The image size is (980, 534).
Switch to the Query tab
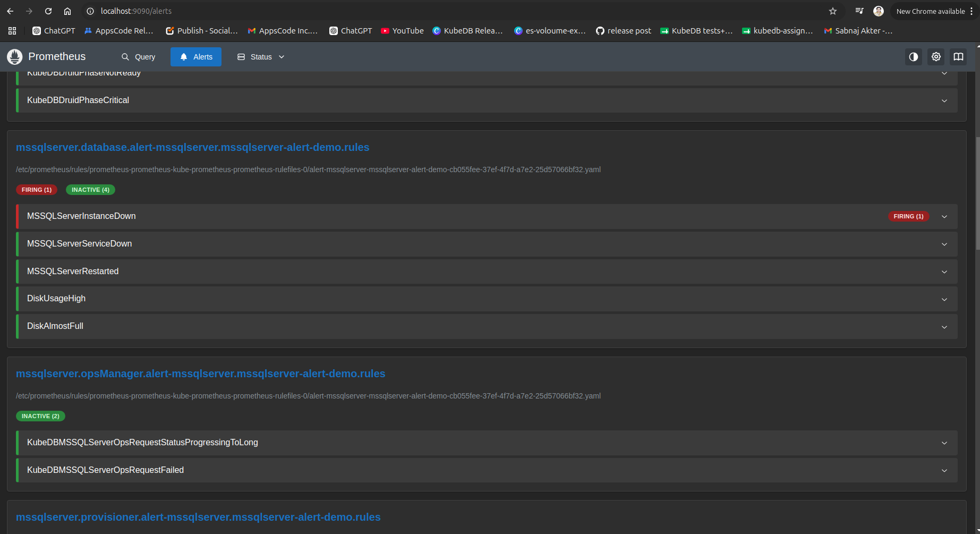click(138, 57)
